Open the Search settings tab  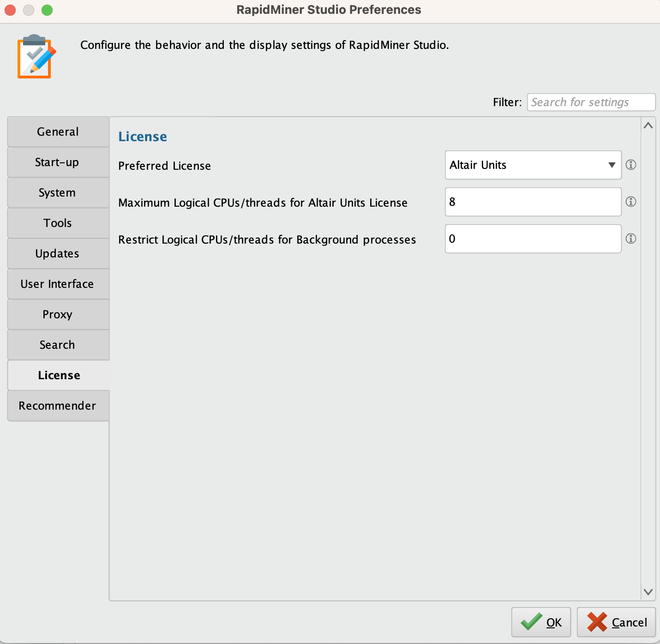click(58, 345)
